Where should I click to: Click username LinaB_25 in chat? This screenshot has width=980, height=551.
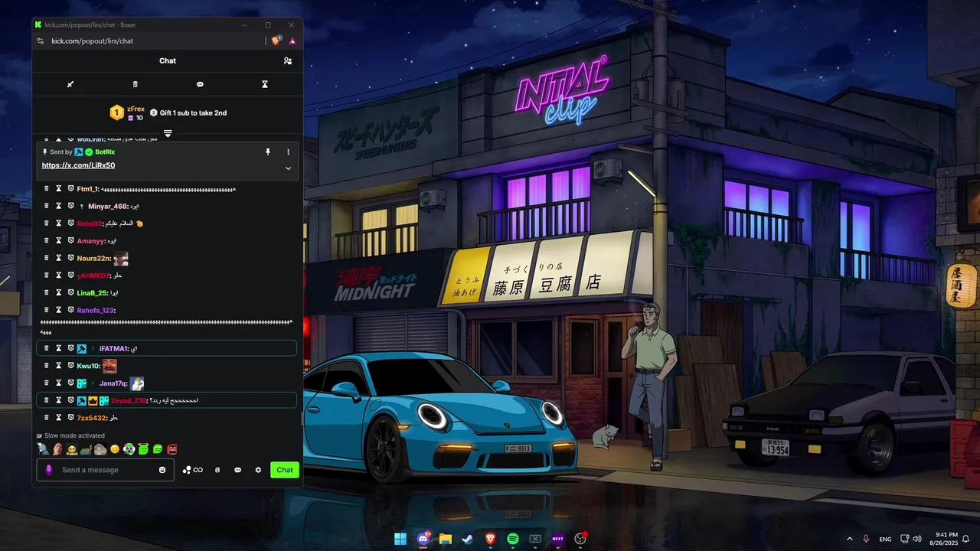93,292
